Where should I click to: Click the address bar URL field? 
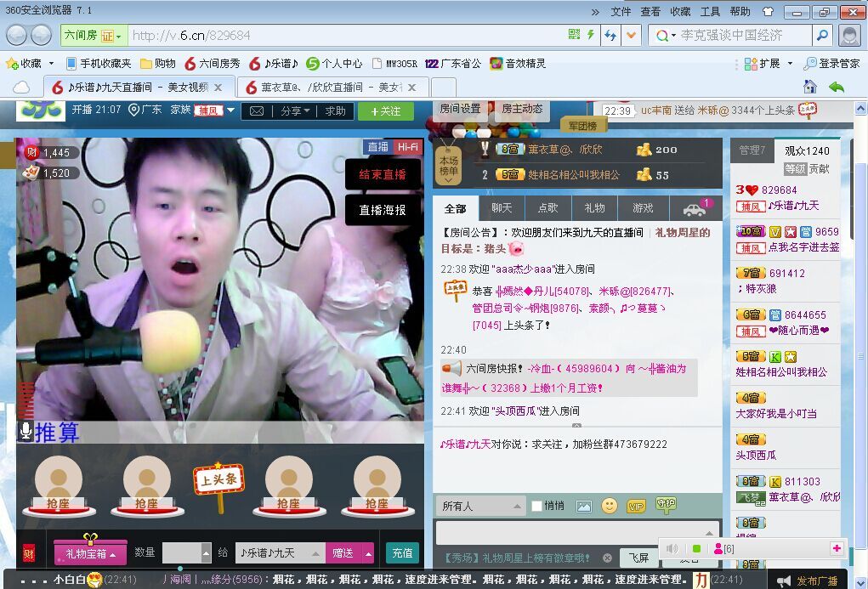tap(347, 36)
